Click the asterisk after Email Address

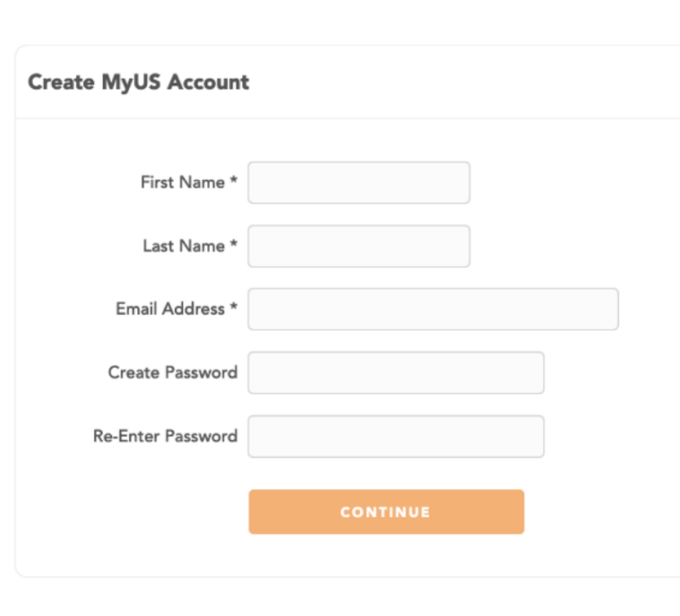[234, 308]
